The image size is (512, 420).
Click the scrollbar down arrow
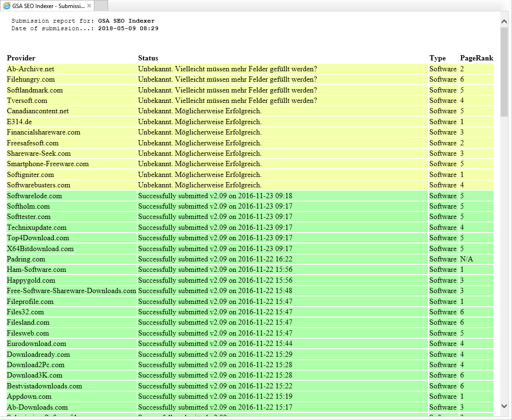click(x=504, y=406)
